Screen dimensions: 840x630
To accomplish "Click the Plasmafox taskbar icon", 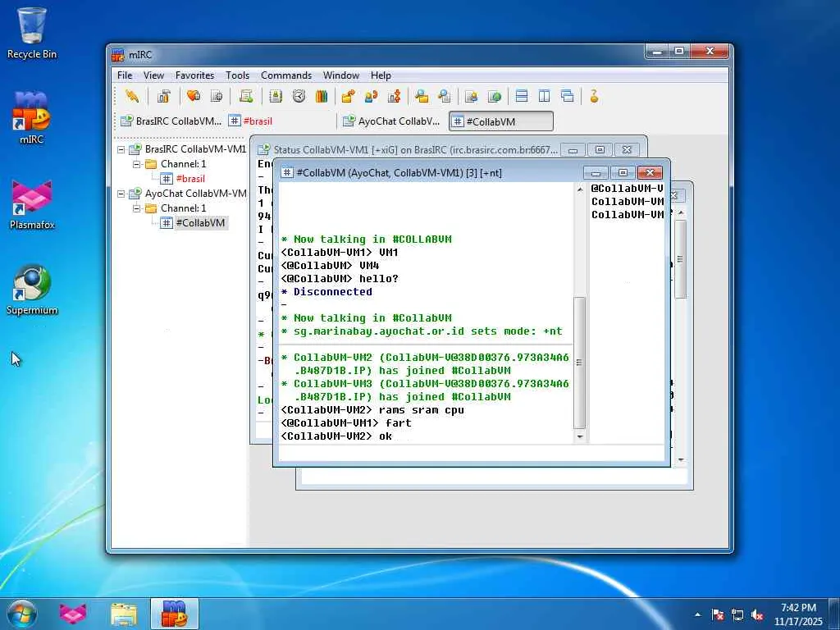I will tap(73, 614).
